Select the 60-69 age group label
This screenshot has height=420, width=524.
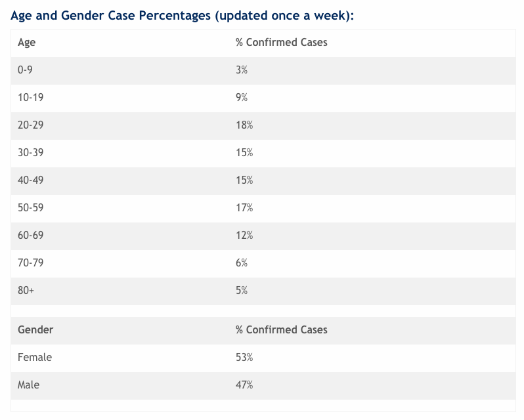[x=31, y=236]
